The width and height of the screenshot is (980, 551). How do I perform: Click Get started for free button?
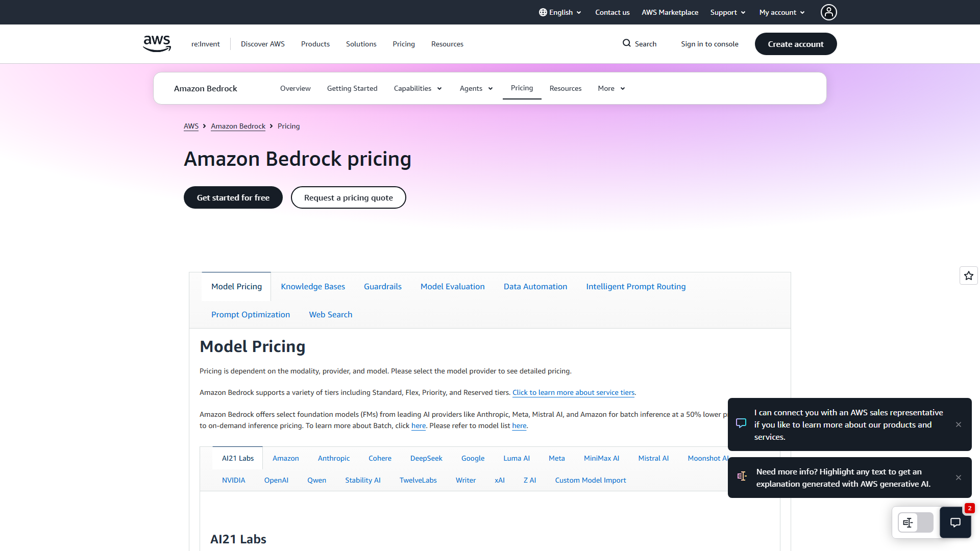click(233, 197)
